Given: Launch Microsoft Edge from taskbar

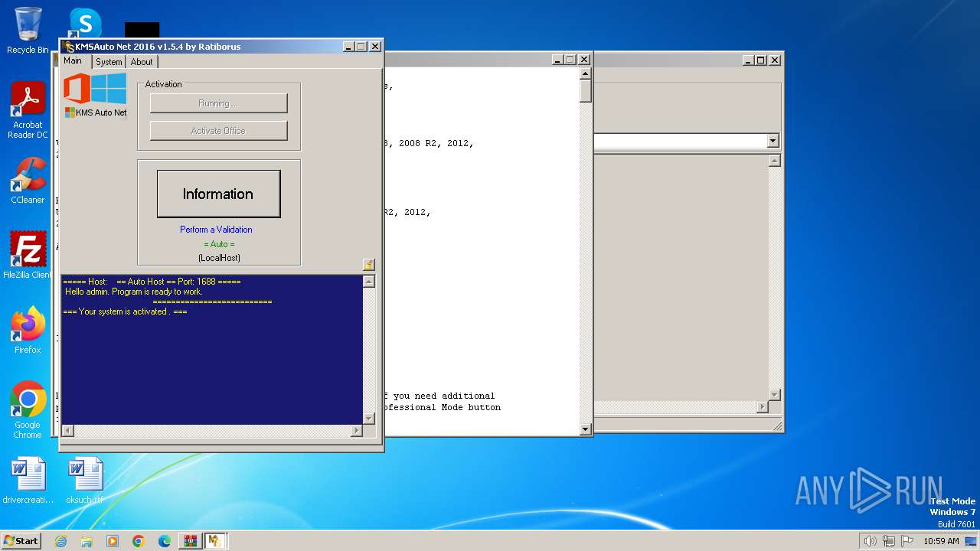Looking at the screenshot, I should coord(165,541).
